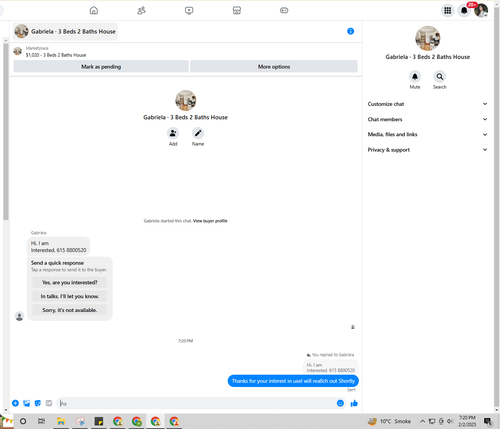Add people using the Add icon
This screenshot has width=500, height=429.
173,133
